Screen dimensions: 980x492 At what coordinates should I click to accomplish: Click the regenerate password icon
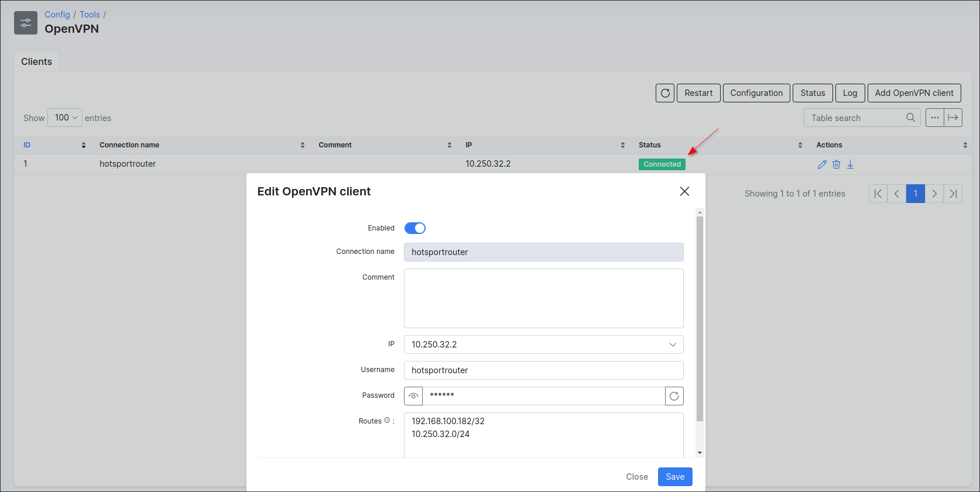point(674,396)
